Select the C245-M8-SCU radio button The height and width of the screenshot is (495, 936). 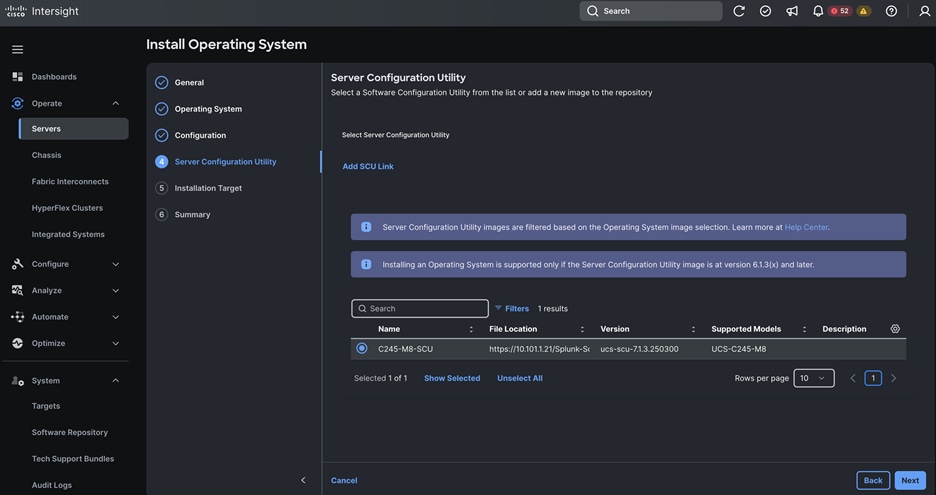click(x=362, y=348)
